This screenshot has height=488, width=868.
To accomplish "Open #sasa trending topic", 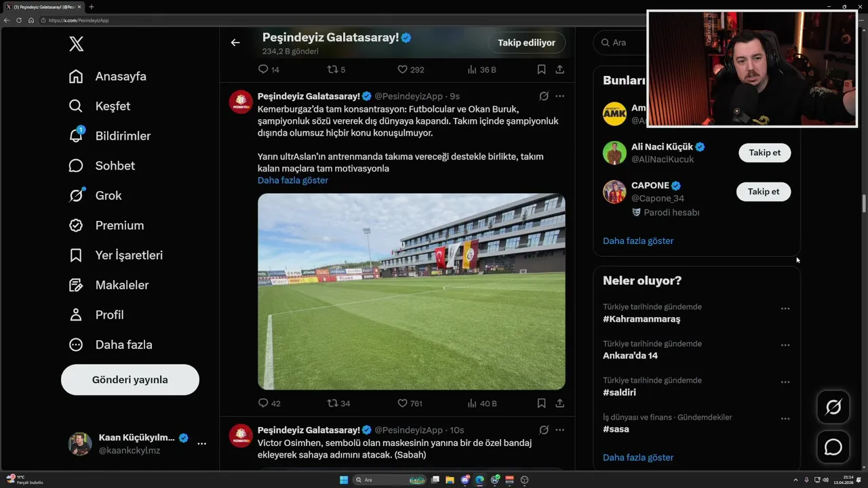I will pyautogui.click(x=616, y=429).
